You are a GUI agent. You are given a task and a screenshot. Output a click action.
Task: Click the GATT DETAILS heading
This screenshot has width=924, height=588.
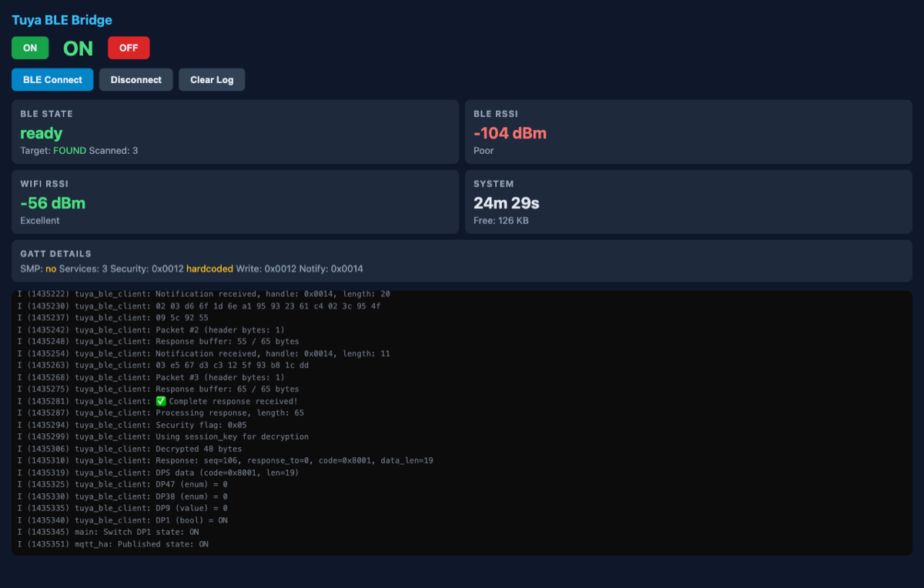tap(55, 253)
